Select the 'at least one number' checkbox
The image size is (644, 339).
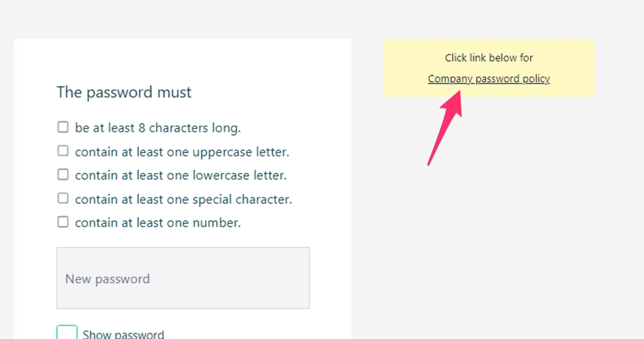point(63,222)
